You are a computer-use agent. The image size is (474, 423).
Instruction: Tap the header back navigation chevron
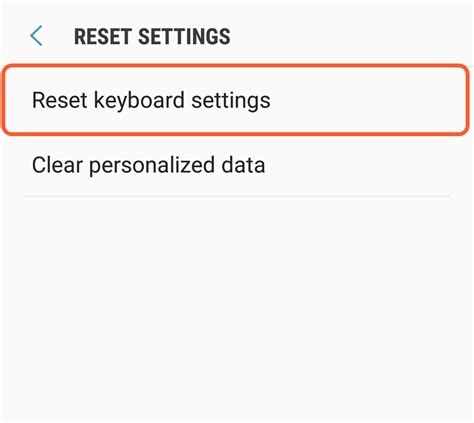click(36, 36)
